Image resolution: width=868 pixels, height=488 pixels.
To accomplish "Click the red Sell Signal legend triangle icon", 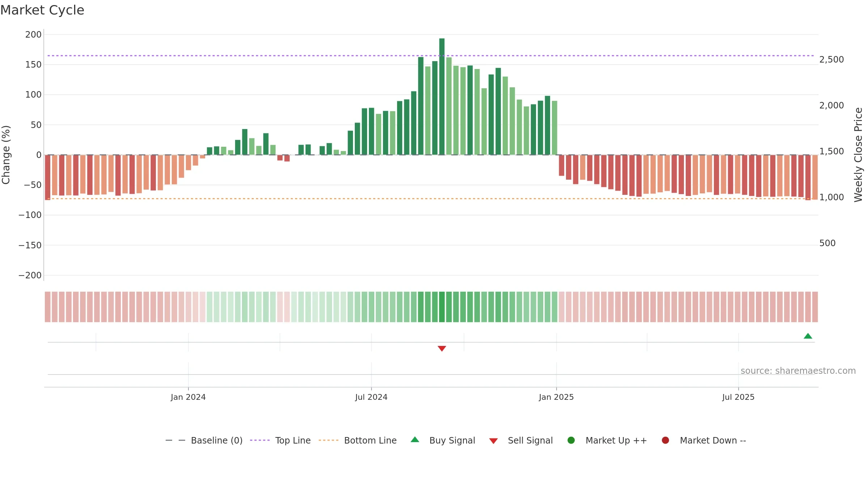I will pyautogui.click(x=494, y=441).
